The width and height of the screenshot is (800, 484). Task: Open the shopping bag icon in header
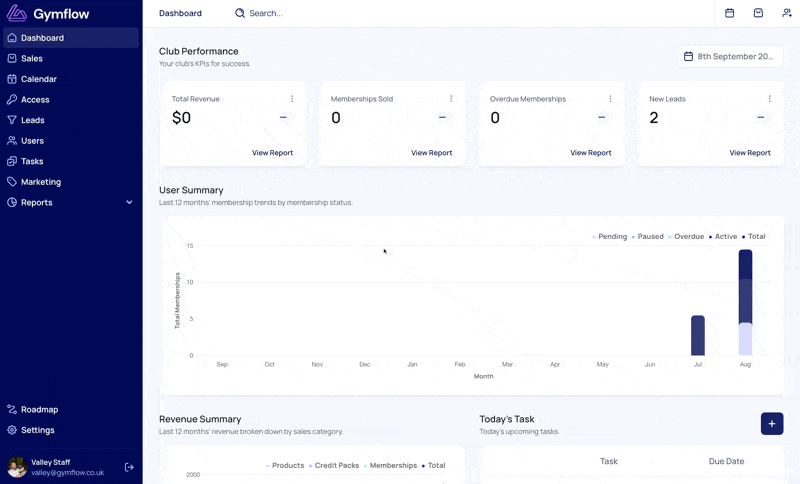(x=758, y=13)
